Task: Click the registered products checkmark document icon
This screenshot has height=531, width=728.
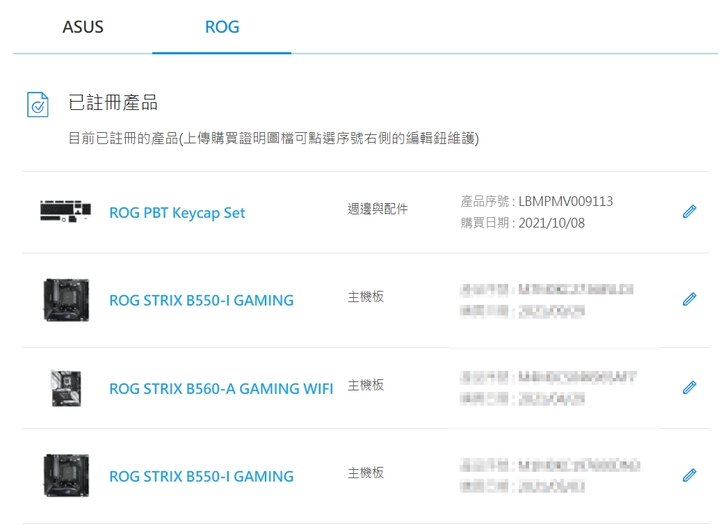Action: pos(37,105)
